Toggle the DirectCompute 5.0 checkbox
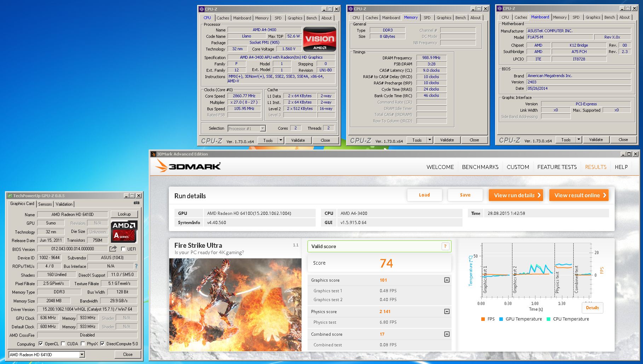 [102, 344]
